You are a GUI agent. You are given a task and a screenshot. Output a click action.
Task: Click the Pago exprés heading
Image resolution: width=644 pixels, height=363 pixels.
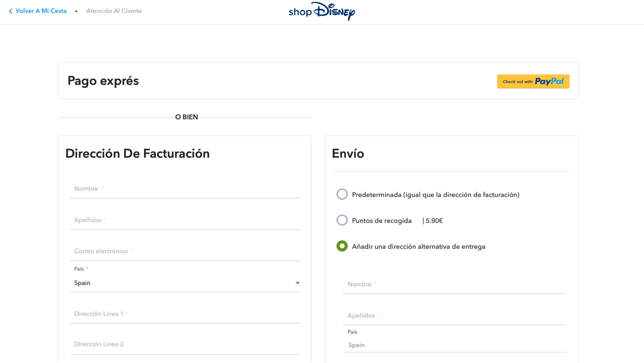[x=103, y=81]
